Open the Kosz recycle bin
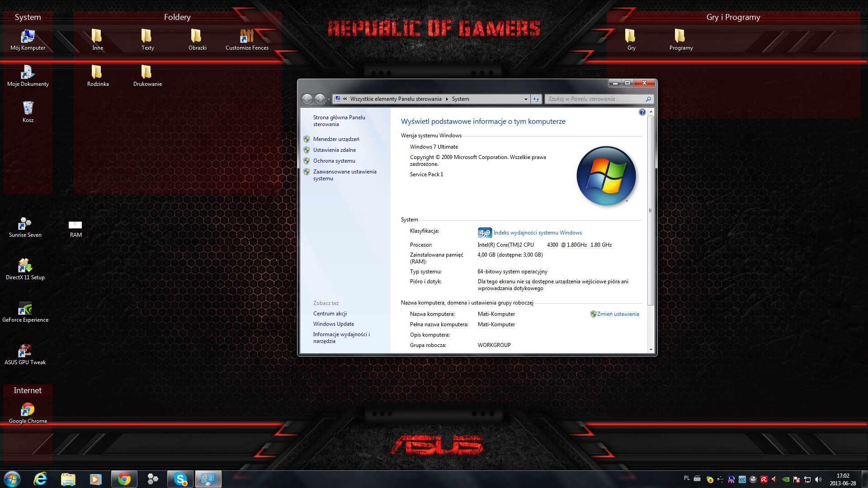 coord(28,113)
